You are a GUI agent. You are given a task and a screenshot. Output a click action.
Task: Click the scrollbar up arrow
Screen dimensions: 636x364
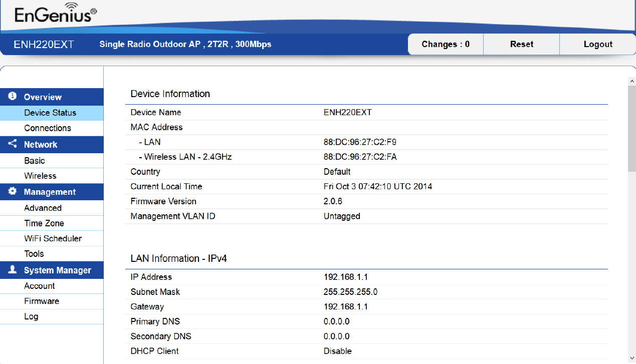coord(631,81)
